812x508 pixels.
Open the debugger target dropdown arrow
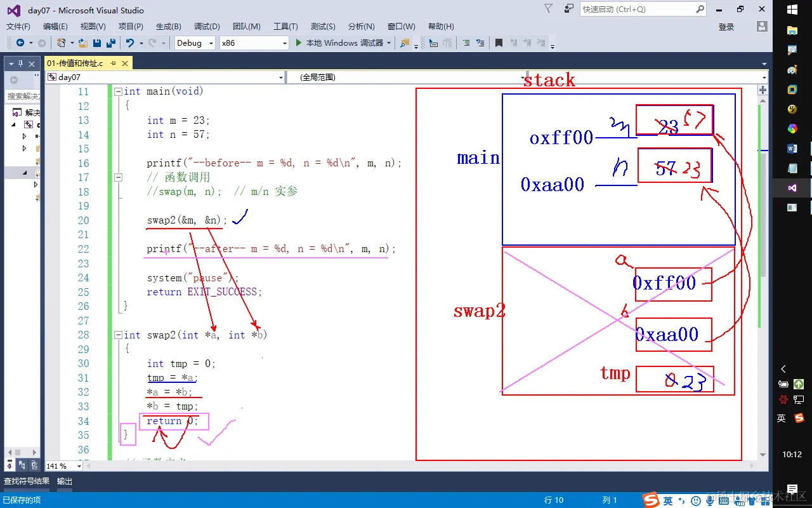tap(388, 43)
